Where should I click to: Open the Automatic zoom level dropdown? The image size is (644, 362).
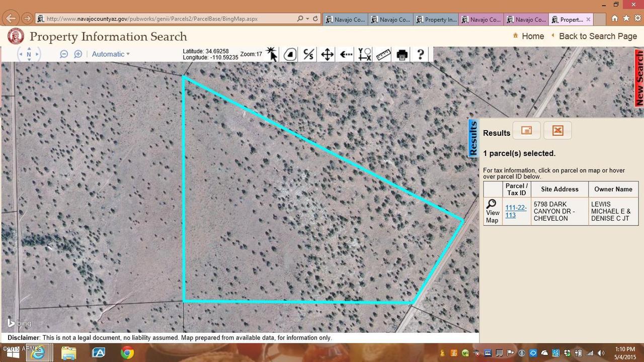click(x=111, y=54)
